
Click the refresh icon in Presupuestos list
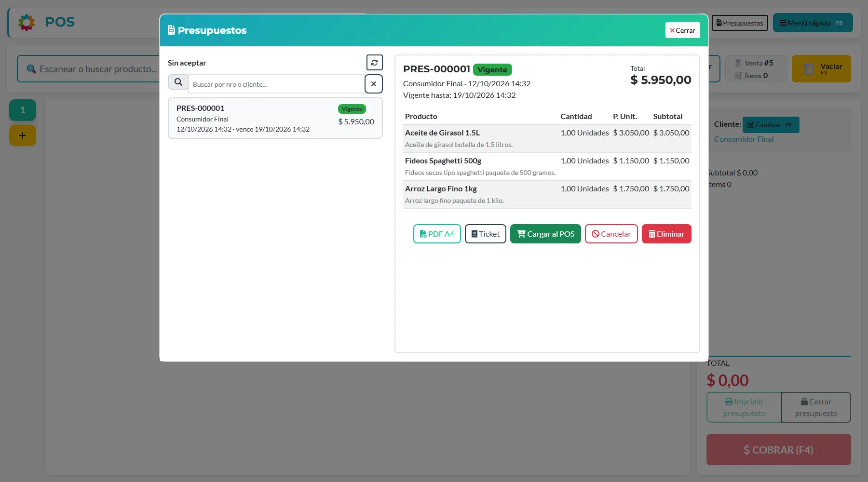pos(374,63)
